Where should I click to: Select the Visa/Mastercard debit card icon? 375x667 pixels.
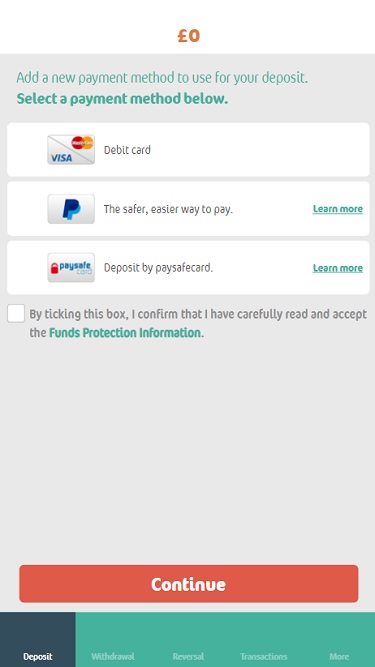(x=71, y=150)
